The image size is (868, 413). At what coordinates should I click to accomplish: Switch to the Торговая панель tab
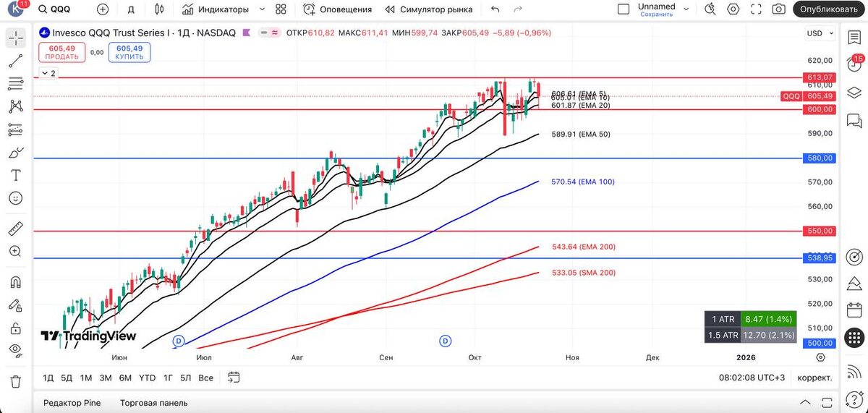click(x=153, y=403)
